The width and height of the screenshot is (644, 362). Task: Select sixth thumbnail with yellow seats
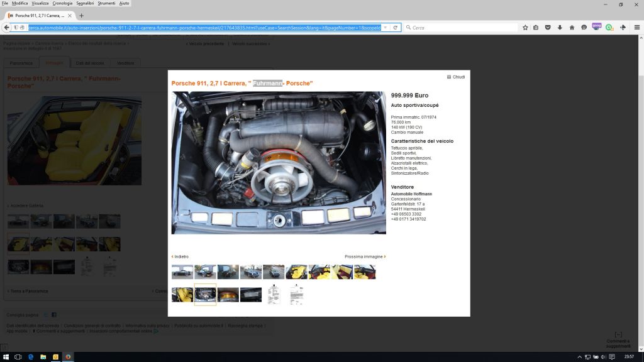point(296,271)
